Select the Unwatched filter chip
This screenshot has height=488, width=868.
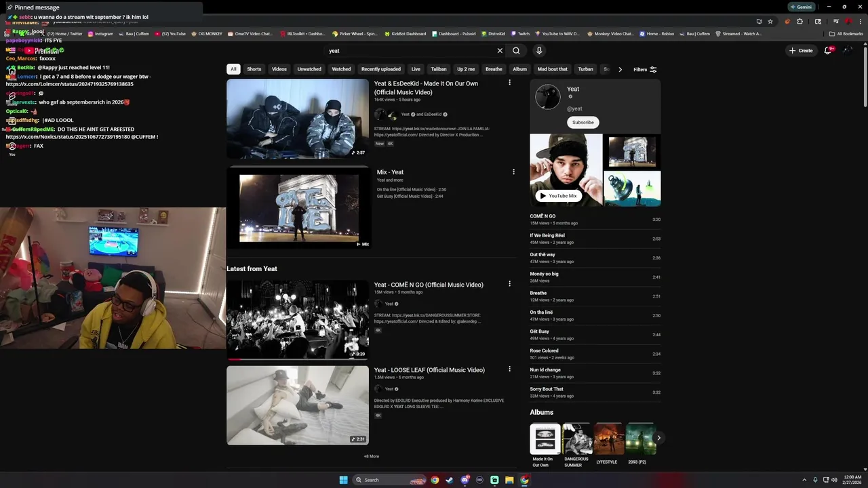point(309,69)
